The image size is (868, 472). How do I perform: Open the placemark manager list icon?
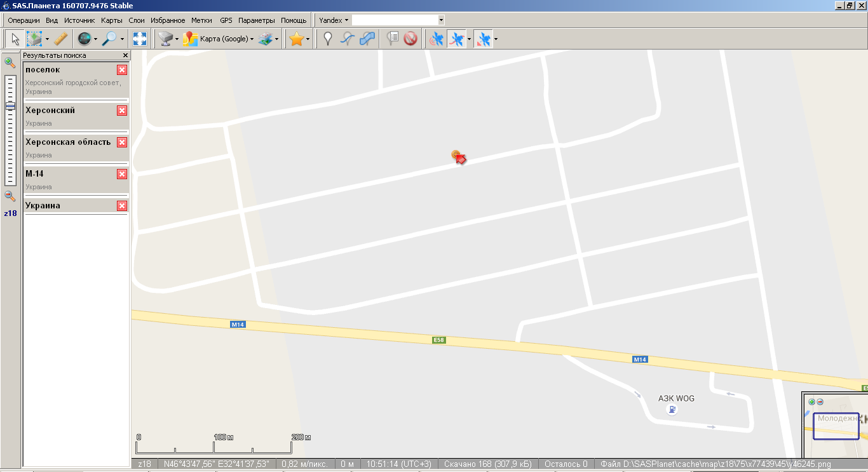[x=393, y=39]
